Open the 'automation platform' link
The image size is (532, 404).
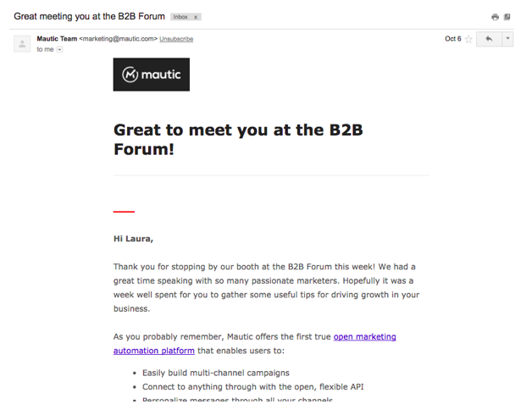pyautogui.click(x=154, y=351)
